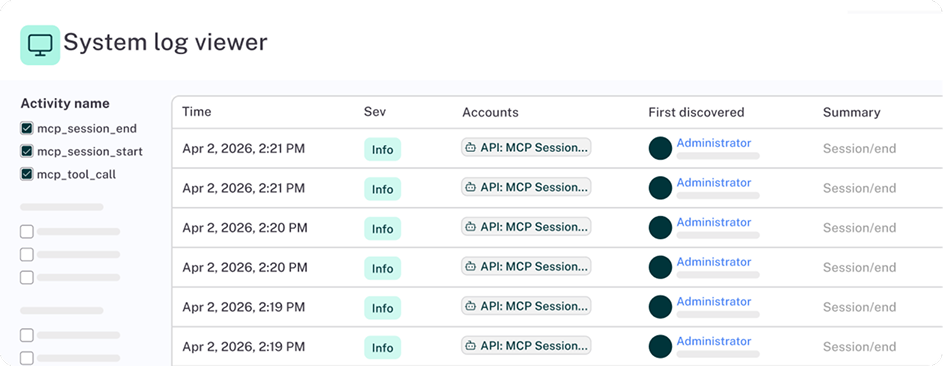Click the Activity name heading
943x366 pixels.
tap(65, 103)
